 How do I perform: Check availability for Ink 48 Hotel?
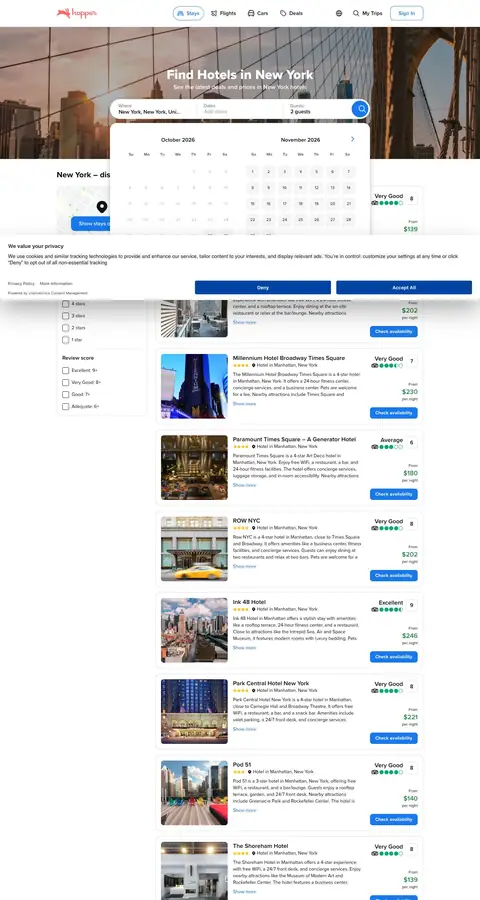pos(394,657)
